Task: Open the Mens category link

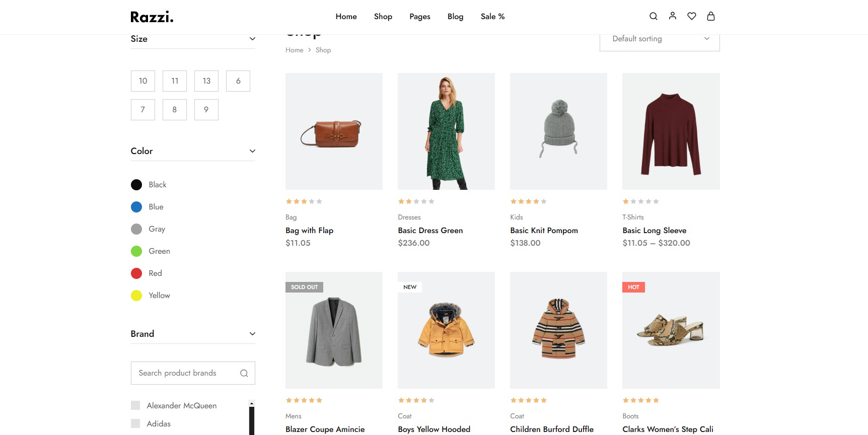Action: pos(294,416)
